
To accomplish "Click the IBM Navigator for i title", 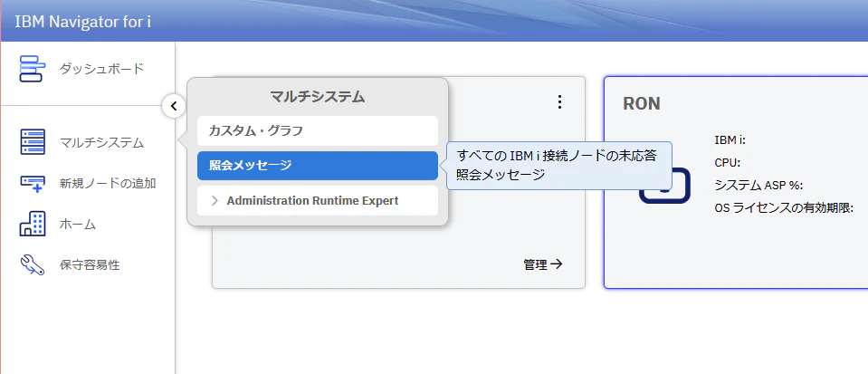I will [x=83, y=22].
